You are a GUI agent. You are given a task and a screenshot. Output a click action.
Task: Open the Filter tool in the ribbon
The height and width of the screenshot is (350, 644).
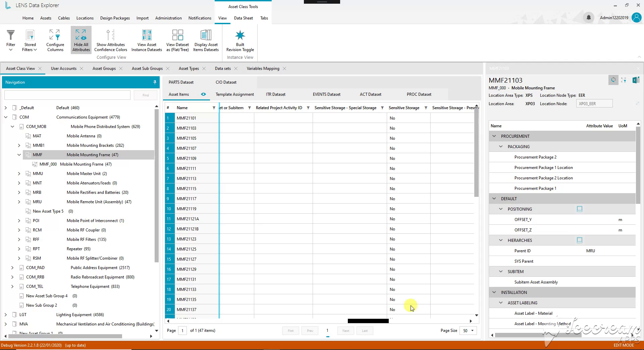coord(11,40)
